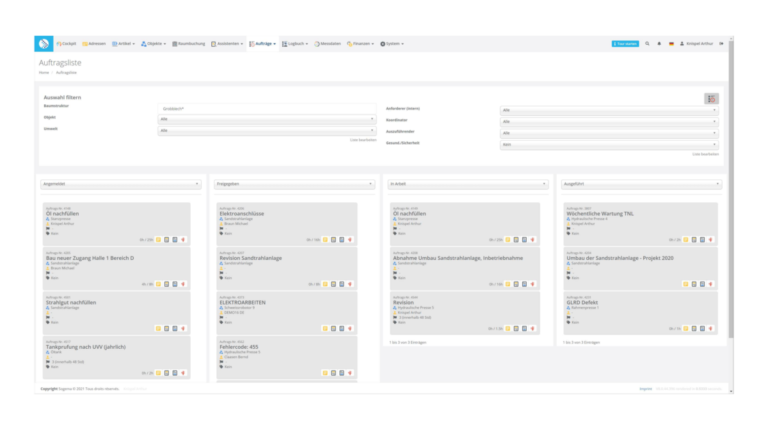This screenshot has width=768, height=432.
Task: Open the Koordinator dropdown
Action: (609, 121)
